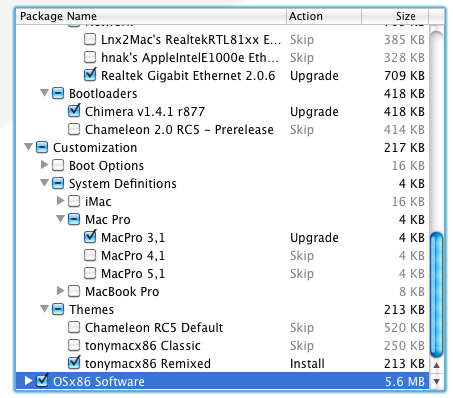
Task: Uncheck tonymacx86 Remixed theme
Action: coord(74,363)
